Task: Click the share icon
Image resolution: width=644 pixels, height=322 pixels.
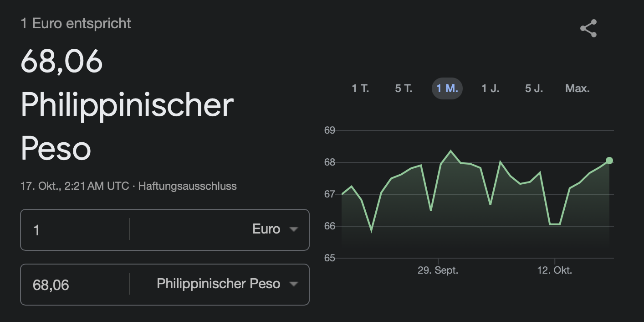Action: pos(588,29)
